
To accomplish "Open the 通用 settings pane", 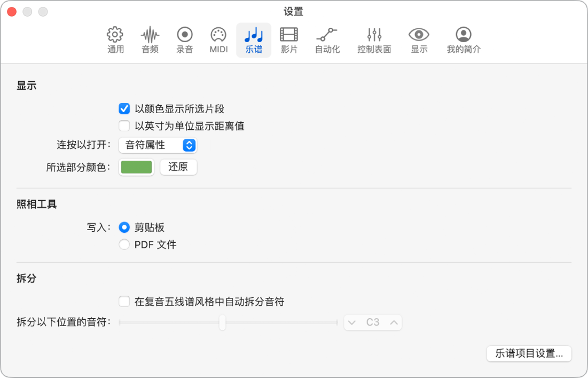I will pyautogui.click(x=115, y=40).
